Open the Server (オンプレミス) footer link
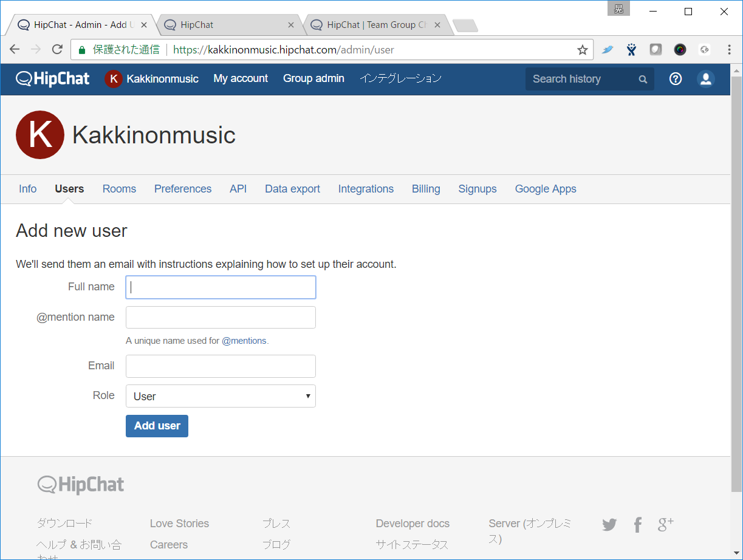743x560 pixels. pos(530,531)
